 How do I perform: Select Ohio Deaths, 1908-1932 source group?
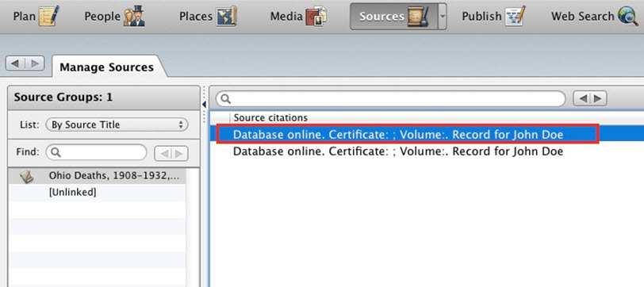(98, 176)
